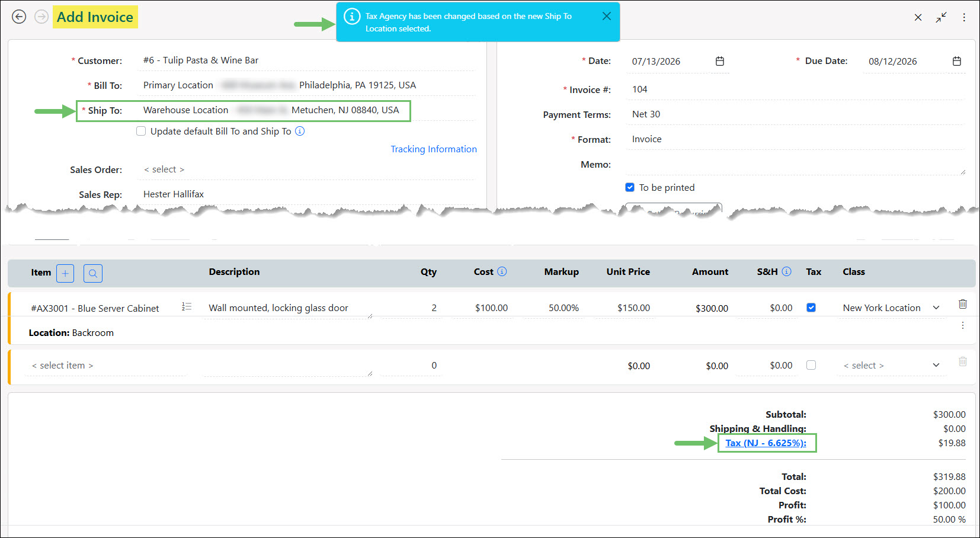Close the Add Invoice form
This screenshot has width=980, height=538.
click(x=918, y=17)
